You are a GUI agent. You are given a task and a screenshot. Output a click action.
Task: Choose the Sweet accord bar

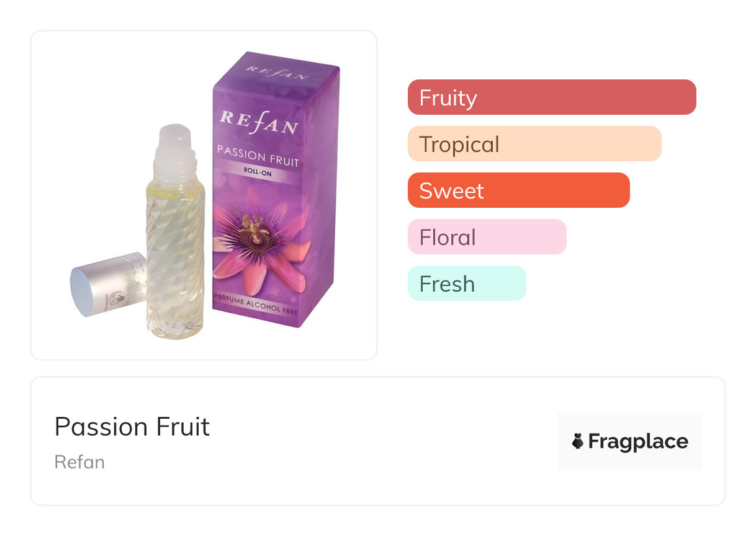(x=518, y=190)
